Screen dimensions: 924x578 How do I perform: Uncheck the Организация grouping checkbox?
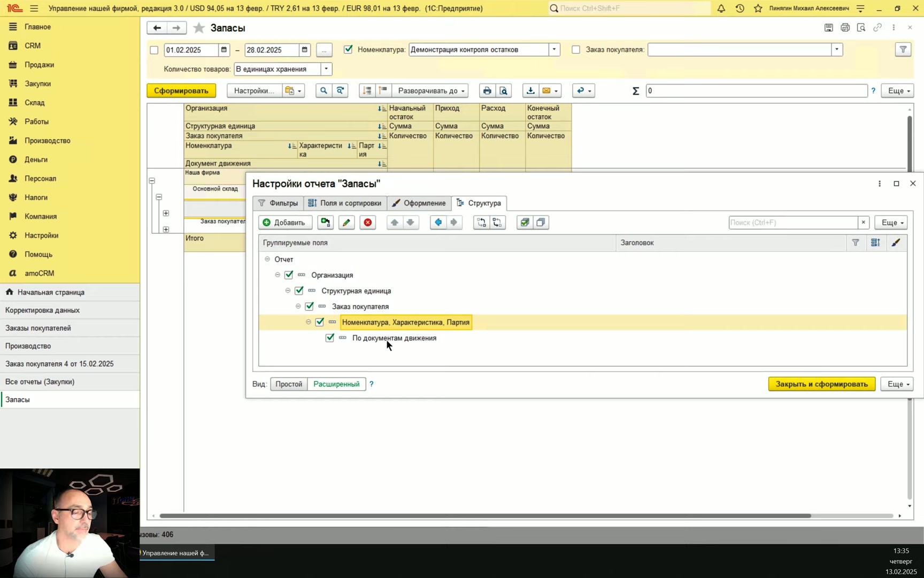[289, 275]
